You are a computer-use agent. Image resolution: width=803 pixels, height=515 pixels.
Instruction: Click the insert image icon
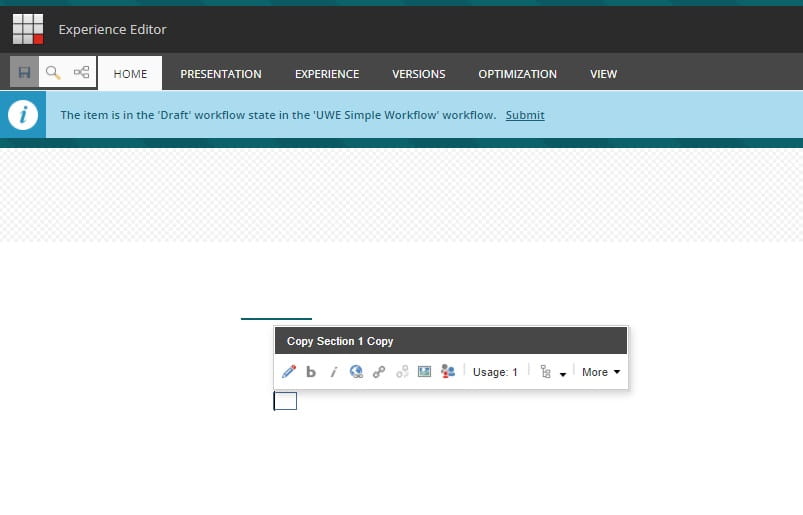(x=425, y=372)
